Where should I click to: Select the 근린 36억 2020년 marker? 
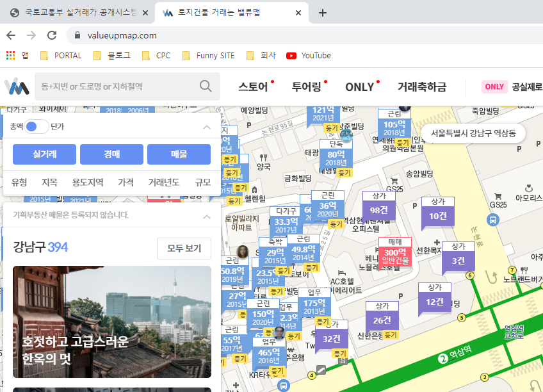[328, 206]
